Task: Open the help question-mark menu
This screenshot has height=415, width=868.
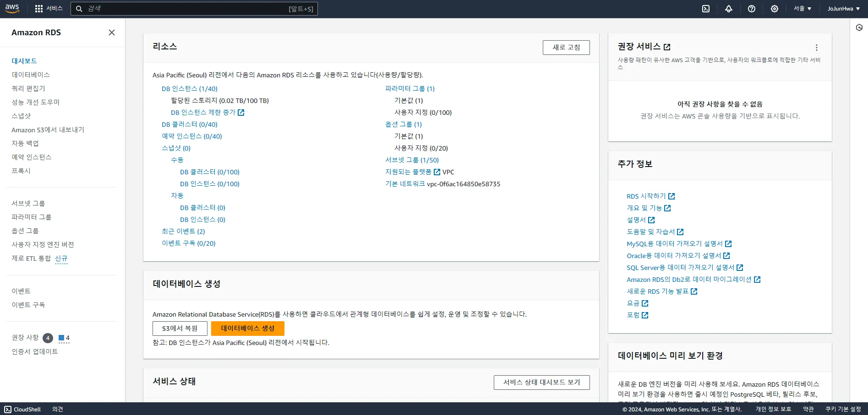Action: 752,9
